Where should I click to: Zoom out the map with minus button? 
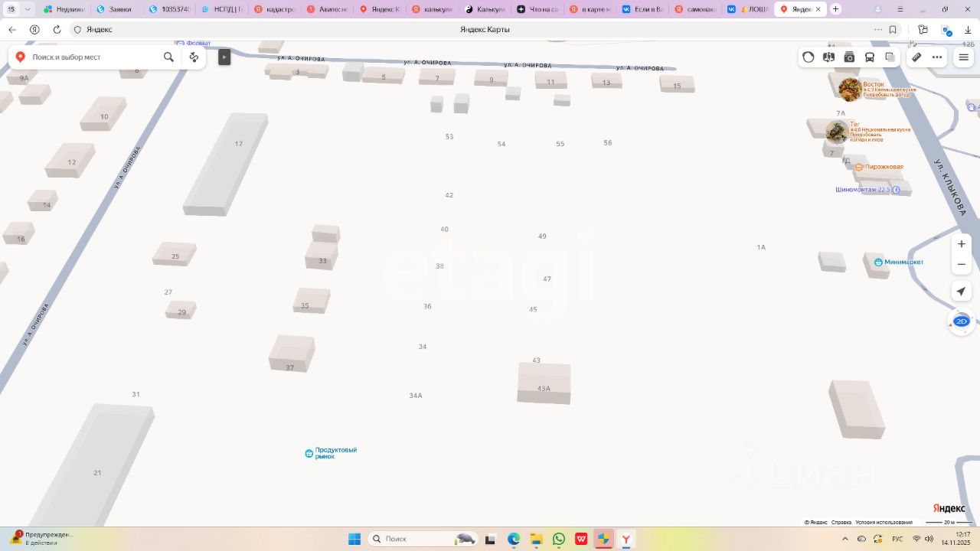(962, 264)
